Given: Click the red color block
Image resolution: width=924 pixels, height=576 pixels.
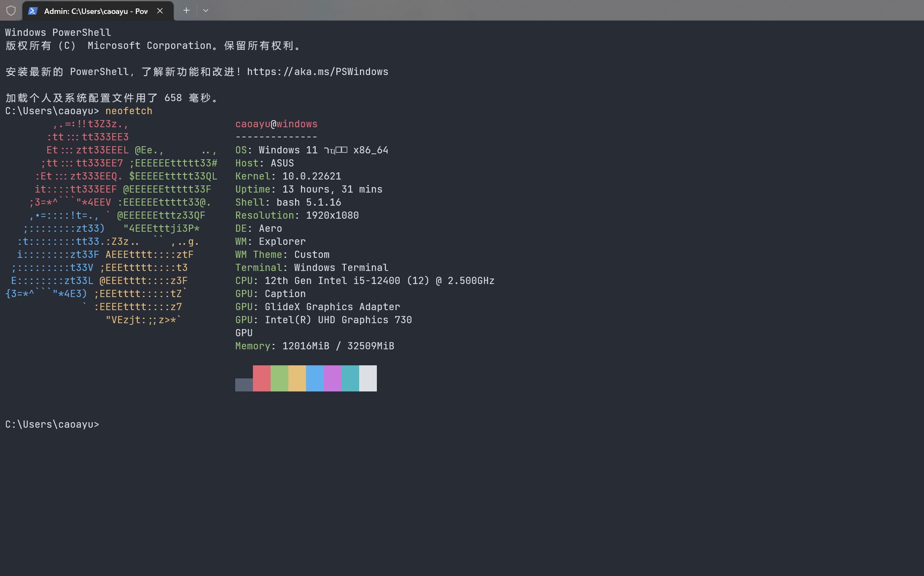Looking at the screenshot, I should click(x=262, y=378).
